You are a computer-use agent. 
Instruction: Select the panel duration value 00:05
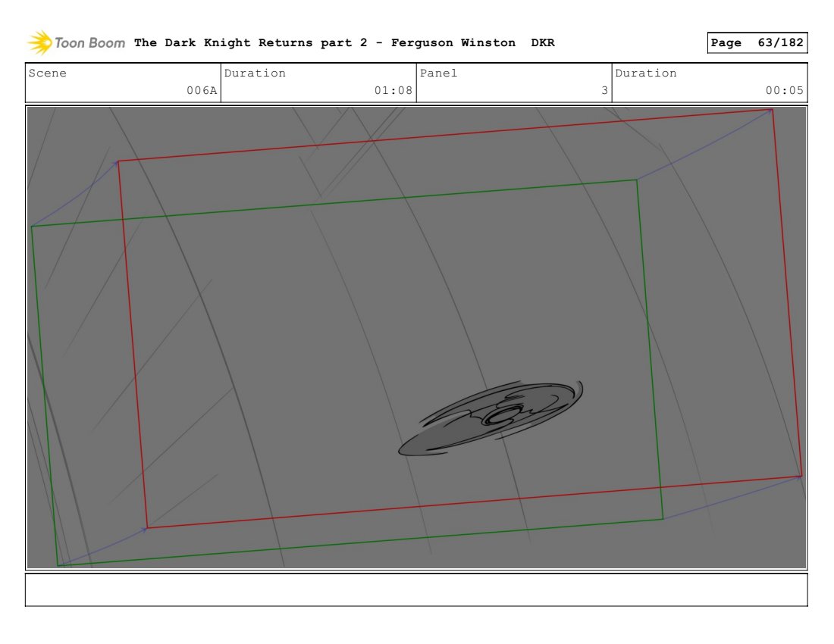pos(785,90)
